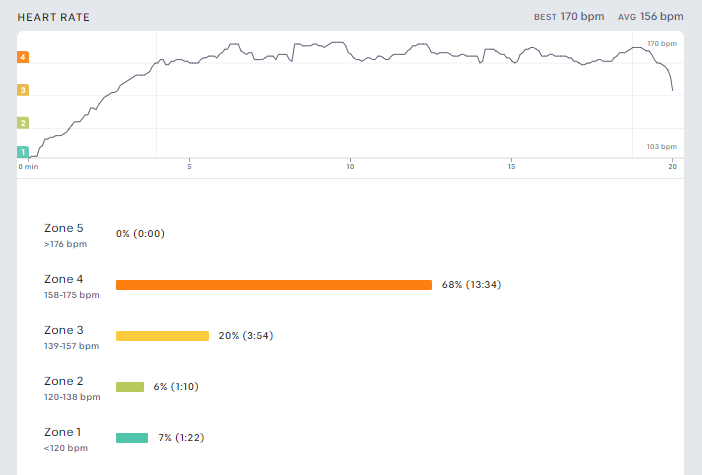This screenshot has width=702, height=475.
Task: Click the 10 minute mark on time axis
Action: [x=350, y=167]
